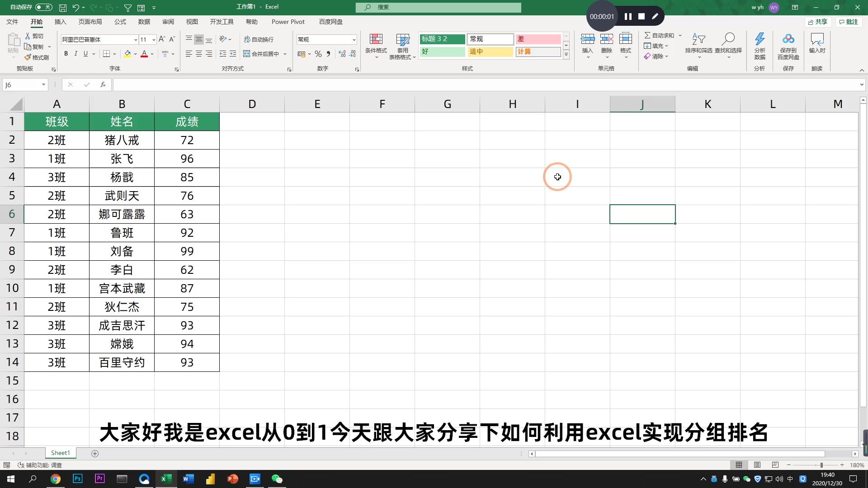The image size is (868, 488).
Task: Apply the fill color bucket
Action: pos(127,54)
